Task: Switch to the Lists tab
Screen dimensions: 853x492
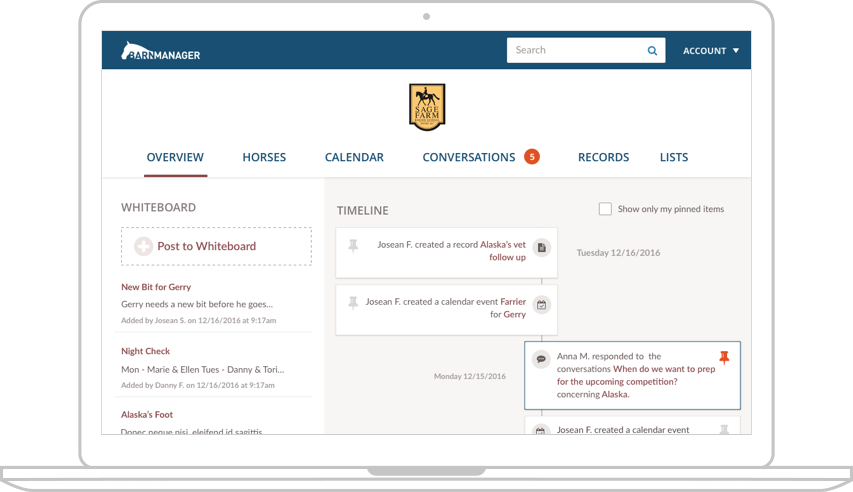Action: coord(673,157)
